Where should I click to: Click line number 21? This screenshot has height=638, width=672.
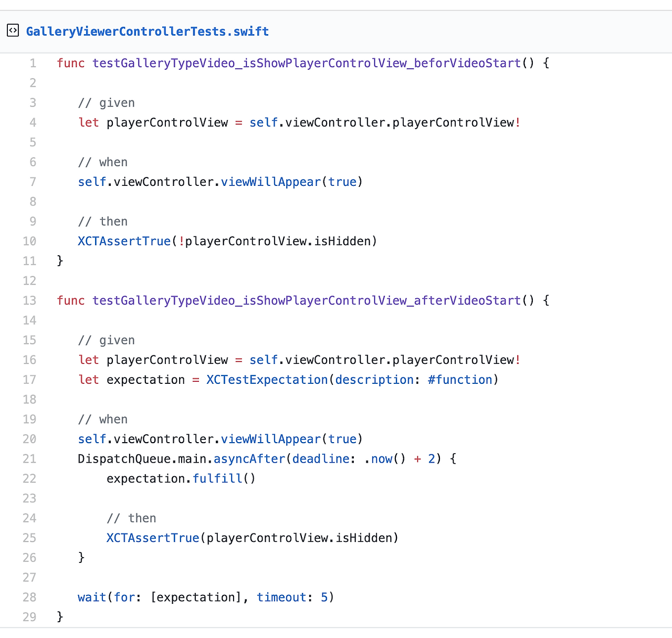[30, 459]
